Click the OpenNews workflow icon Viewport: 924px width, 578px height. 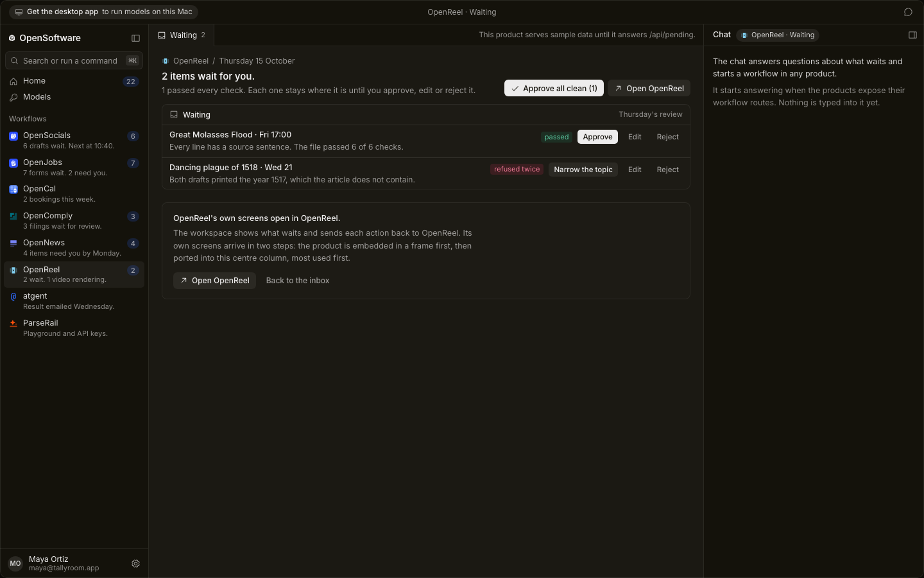pos(13,243)
